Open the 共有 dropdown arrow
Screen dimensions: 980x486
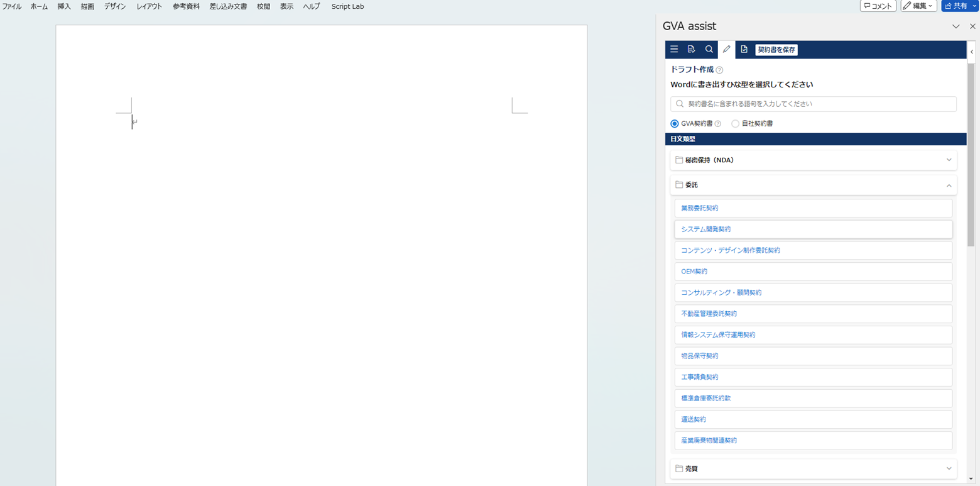pos(974,6)
